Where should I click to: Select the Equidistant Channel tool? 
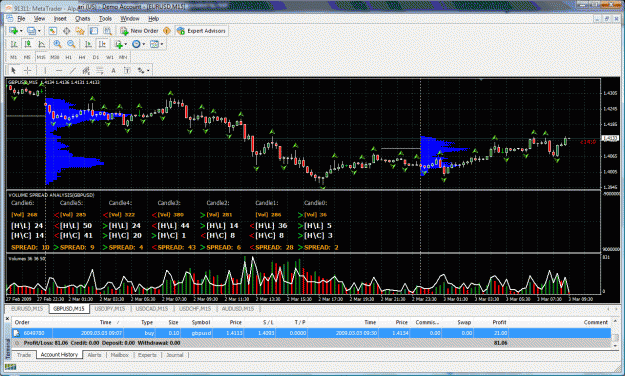86,71
